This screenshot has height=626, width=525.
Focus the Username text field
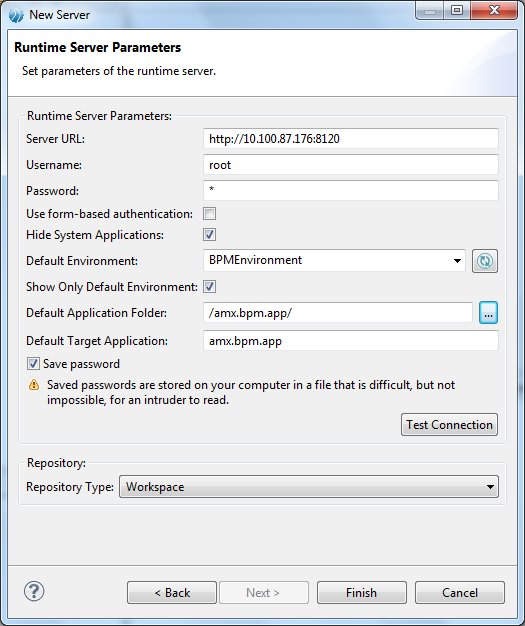point(351,165)
